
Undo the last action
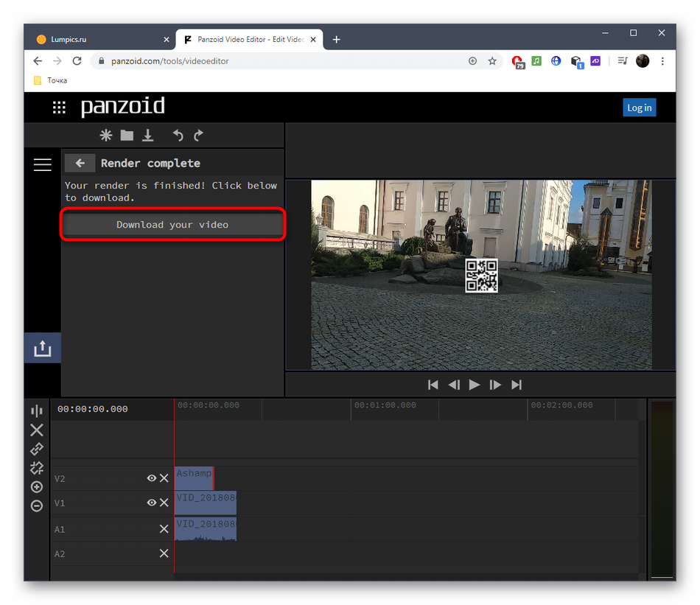(x=178, y=136)
